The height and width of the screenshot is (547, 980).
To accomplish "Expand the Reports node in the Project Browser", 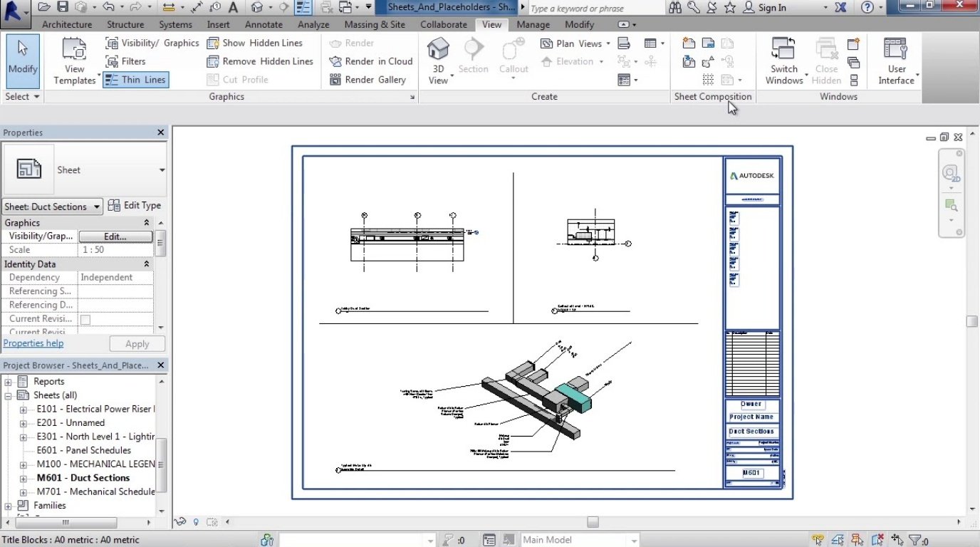I will [x=9, y=382].
